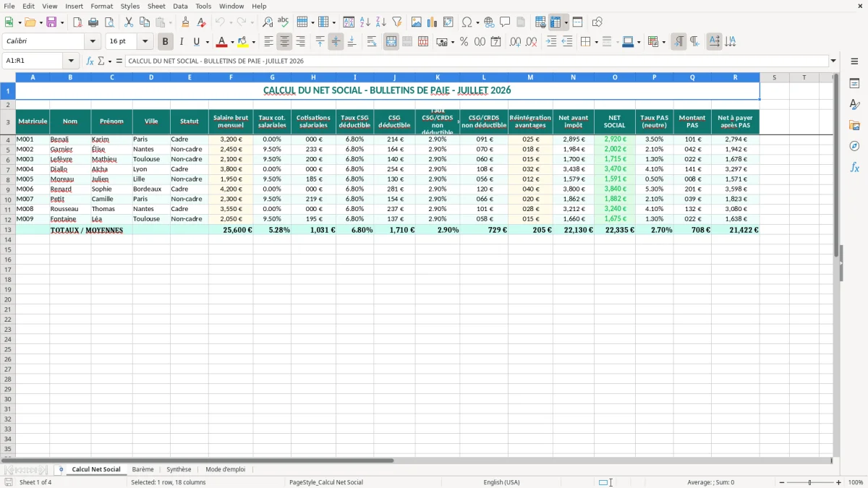Screen dimensions: 868x488
Task: Format the cell as percent
Action: click(464, 42)
